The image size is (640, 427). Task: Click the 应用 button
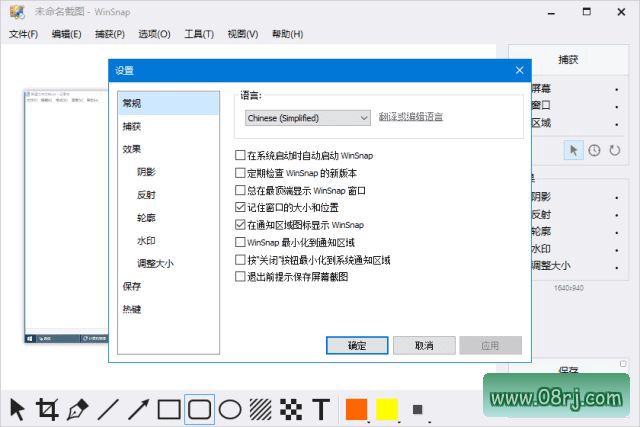click(x=491, y=345)
